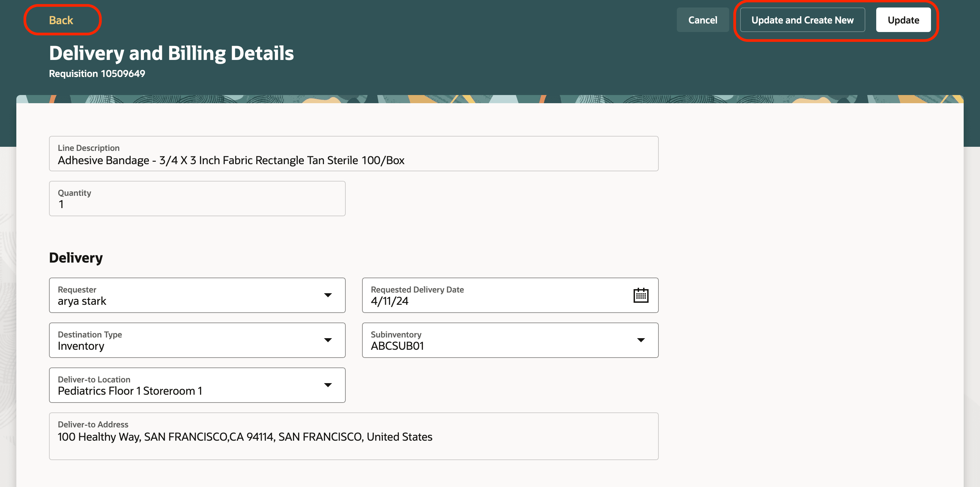Focus the Quantity input field
Image resolution: width=980 pixels, height=487 pixels.
pyautogui.click(x=197, y=199)
